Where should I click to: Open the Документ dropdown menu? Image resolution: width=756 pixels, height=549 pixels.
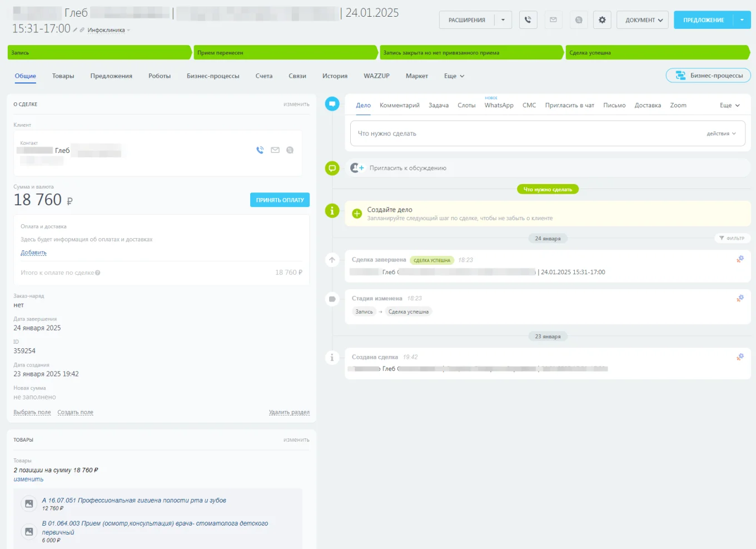point(643,20)
